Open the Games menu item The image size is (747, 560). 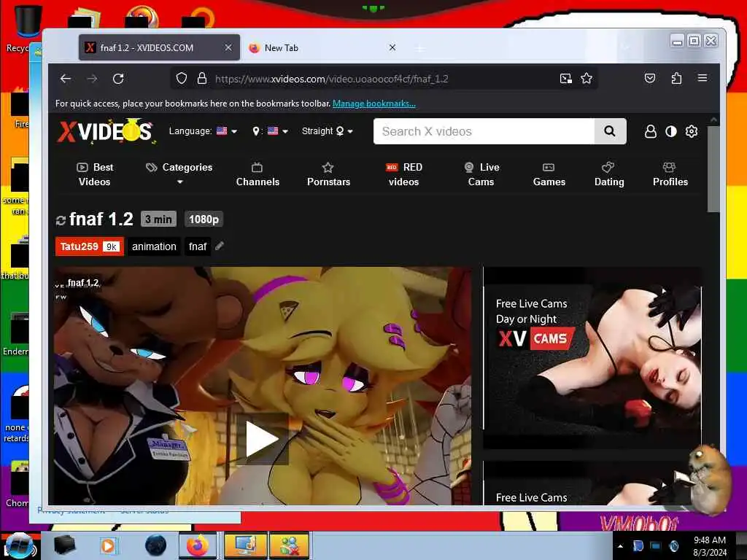click(x=549, y=174)
